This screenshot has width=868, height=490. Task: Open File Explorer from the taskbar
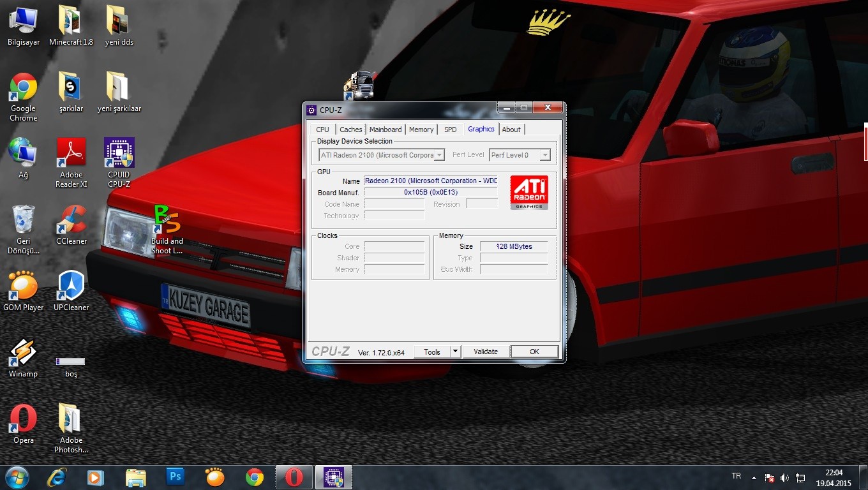[135, 477]
